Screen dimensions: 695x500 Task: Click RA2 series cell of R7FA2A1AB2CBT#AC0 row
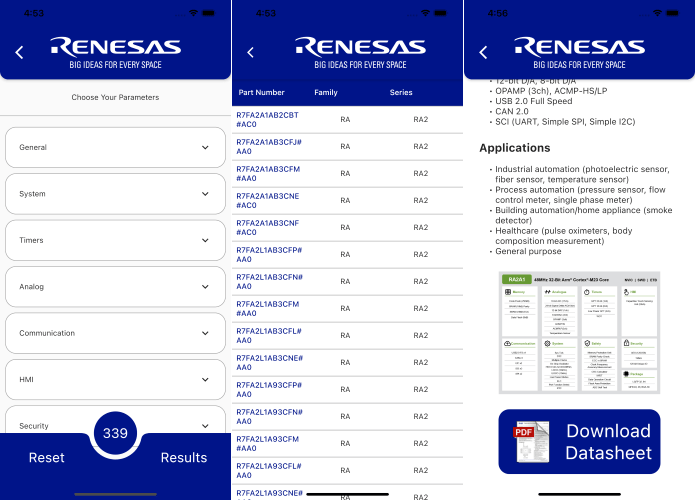pos(421,120)
